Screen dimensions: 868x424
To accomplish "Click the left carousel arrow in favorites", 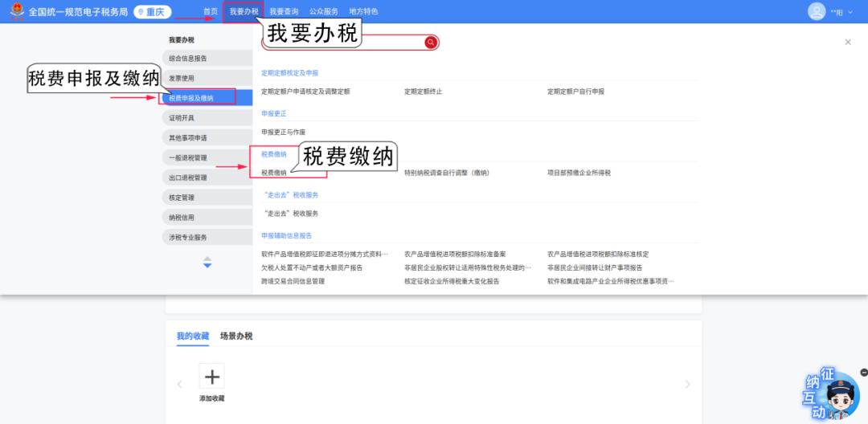I will click(x=180, y=385).
